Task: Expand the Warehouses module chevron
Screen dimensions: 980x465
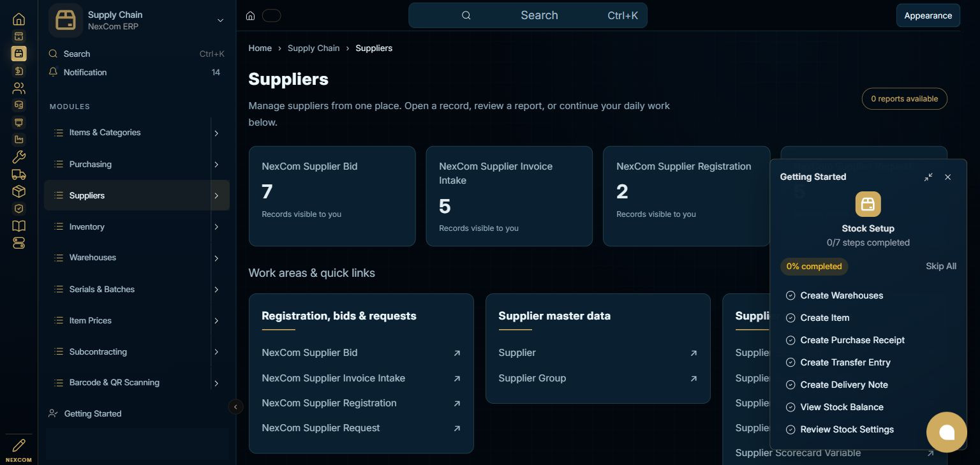Action: 216,258
